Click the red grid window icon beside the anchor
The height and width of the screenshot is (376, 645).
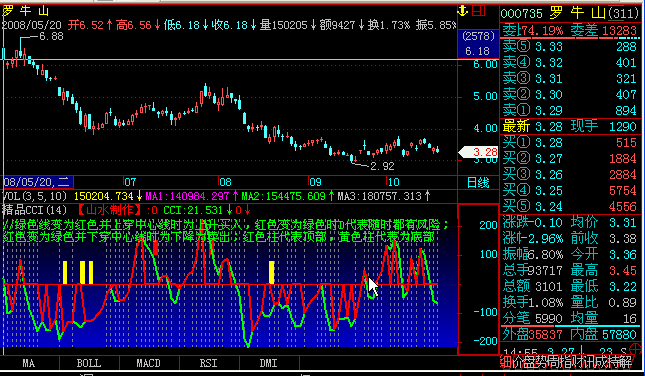[478, 11]
